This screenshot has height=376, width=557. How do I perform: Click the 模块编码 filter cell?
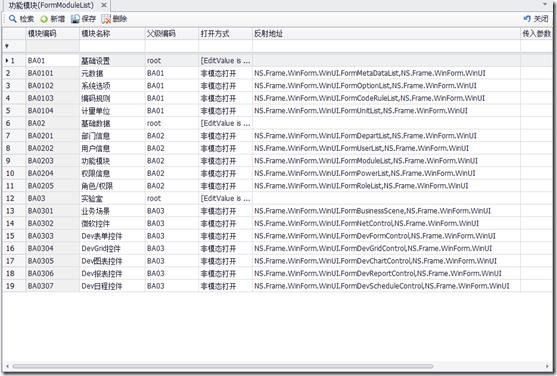click(x=53, y=46)
